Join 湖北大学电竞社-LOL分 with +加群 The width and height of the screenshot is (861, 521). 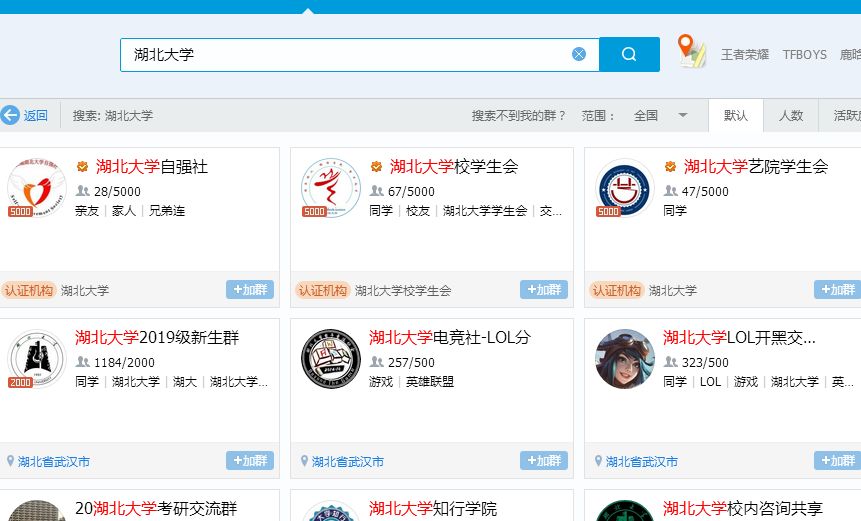coord(544,460)
